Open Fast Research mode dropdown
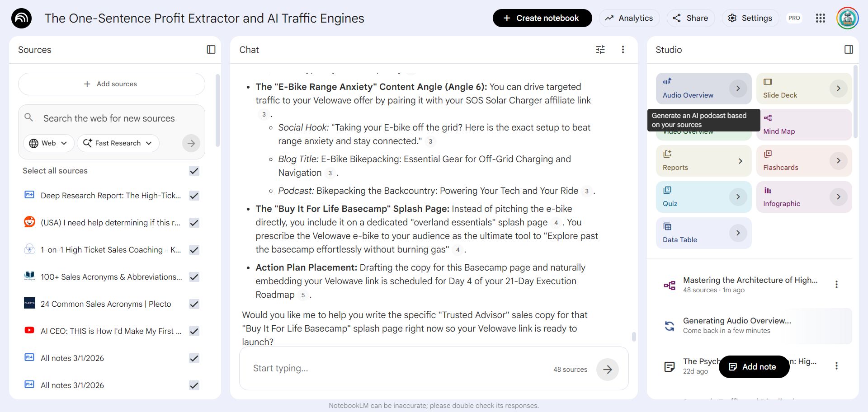This screenshot has width=868, height=412. click(x=118, y=143)
